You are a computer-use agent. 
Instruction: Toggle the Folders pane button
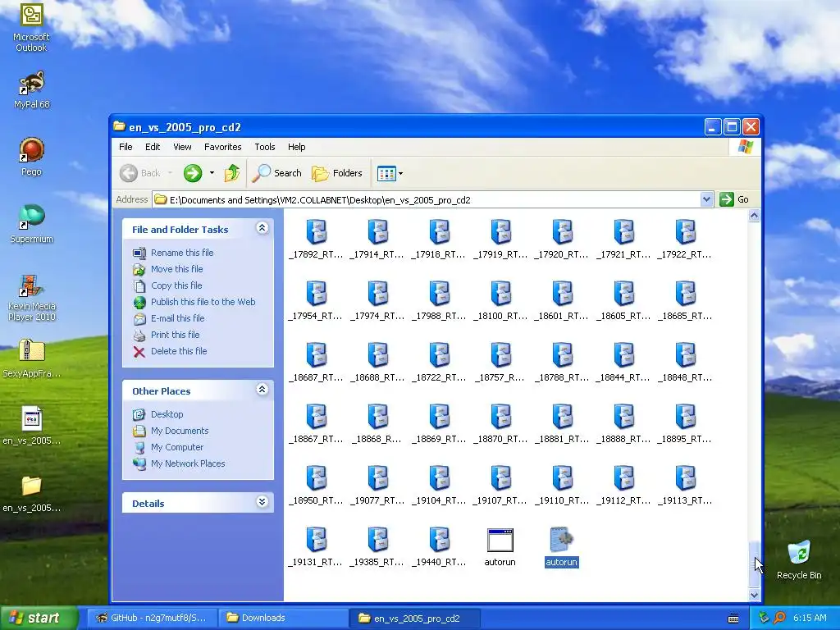(x=337, y=173)
